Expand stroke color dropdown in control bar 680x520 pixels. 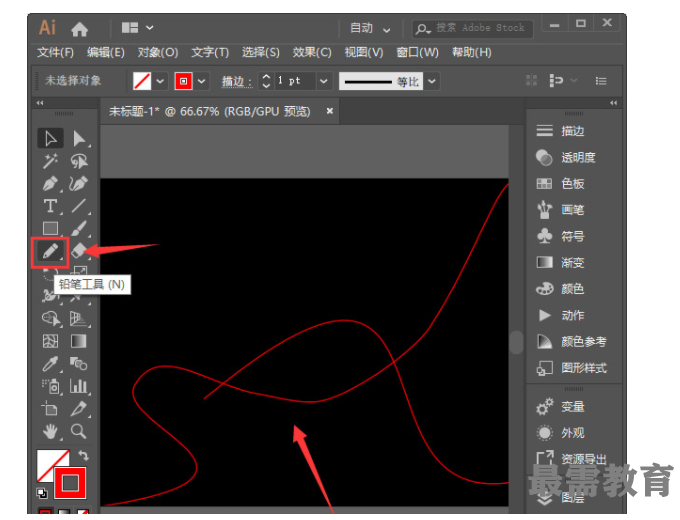tap(202, 81)
